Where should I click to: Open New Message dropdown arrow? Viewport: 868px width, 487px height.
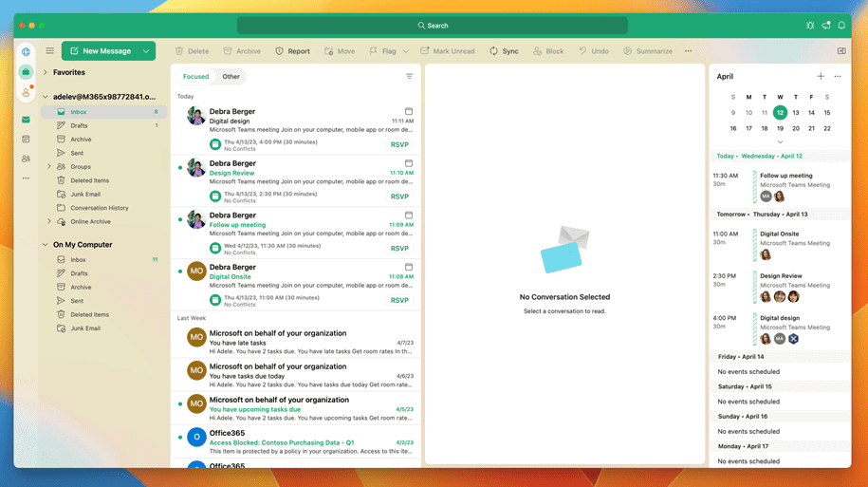coord(146,51)
